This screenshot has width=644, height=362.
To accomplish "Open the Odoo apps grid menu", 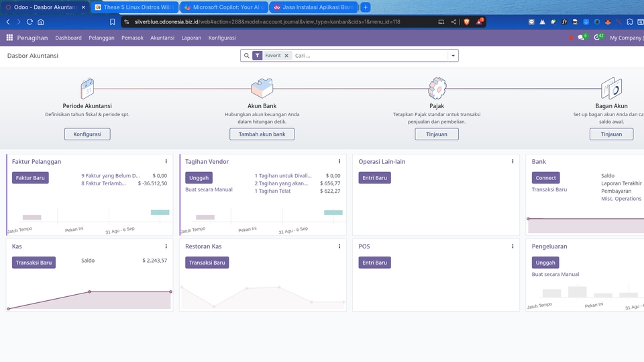I will tap(9, 38).
